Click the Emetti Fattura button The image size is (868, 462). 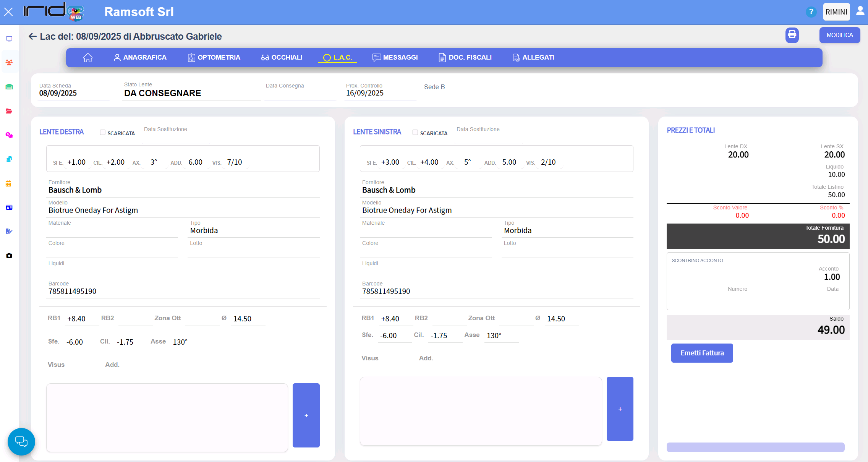click(x=702, y=353)
